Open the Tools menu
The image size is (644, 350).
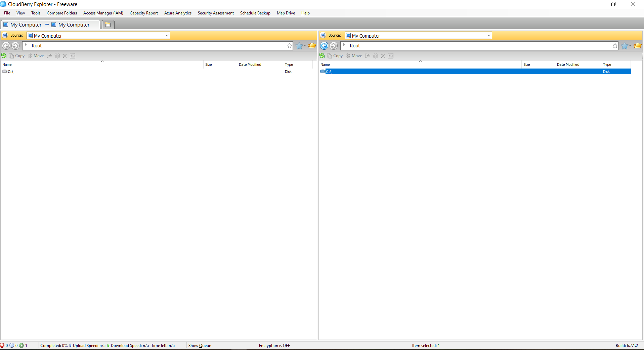coord(36,13)
